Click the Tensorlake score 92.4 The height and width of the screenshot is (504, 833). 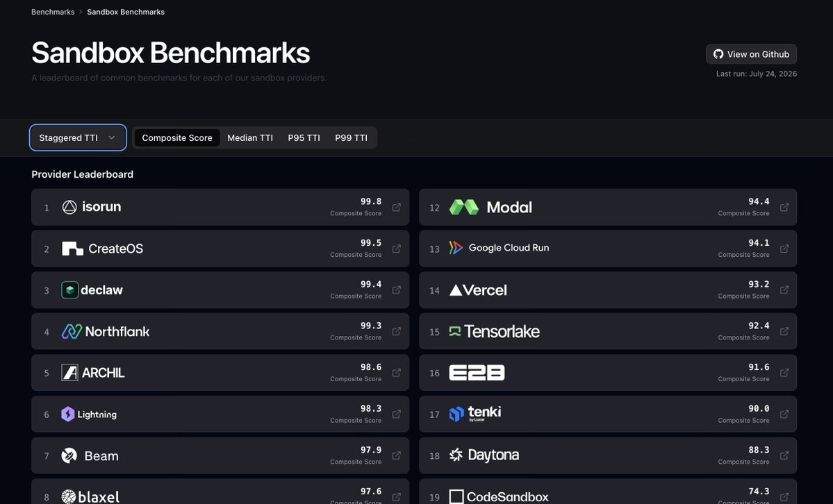point(759,326)
